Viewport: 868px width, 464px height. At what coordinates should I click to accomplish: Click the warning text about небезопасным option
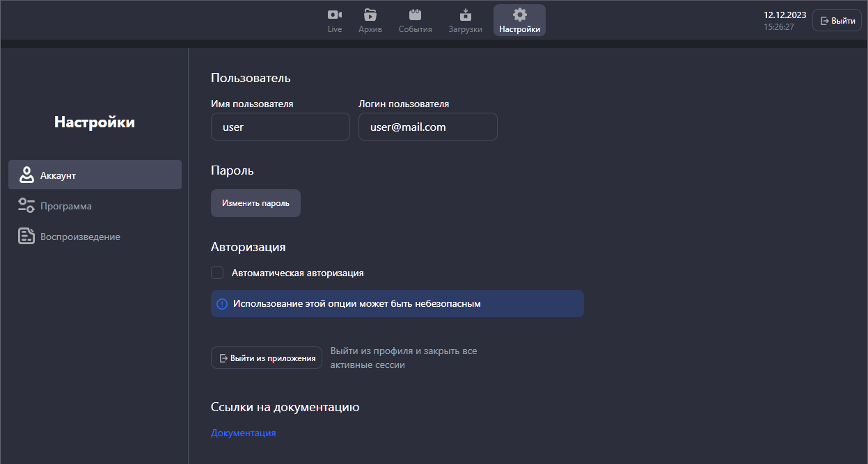[x=357, y=304]
